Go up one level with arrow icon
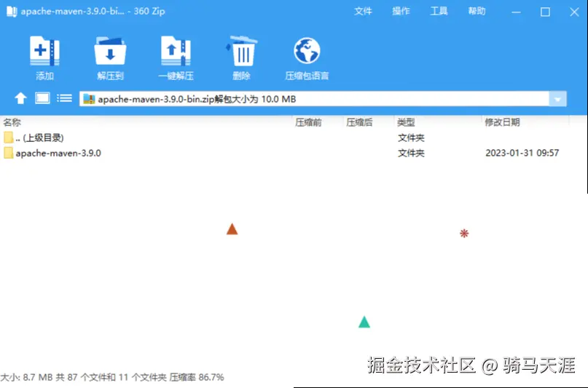The image size is (588, 388). [20, 98]
